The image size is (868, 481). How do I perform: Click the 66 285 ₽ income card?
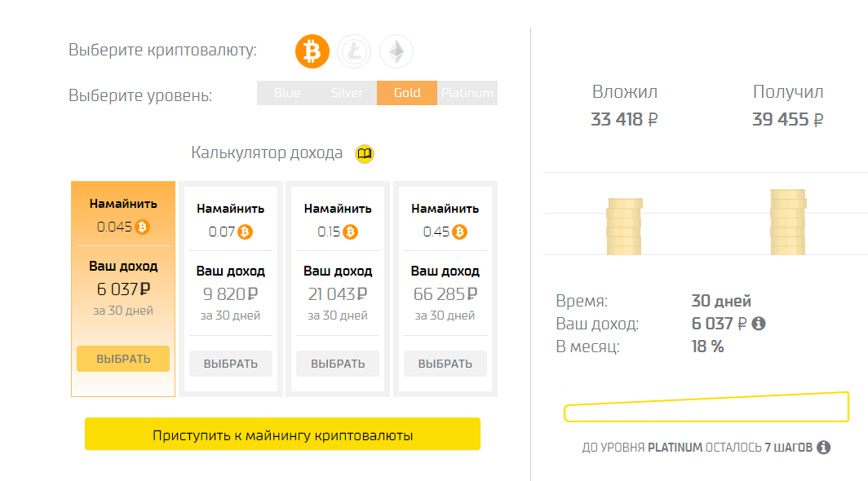445,289
